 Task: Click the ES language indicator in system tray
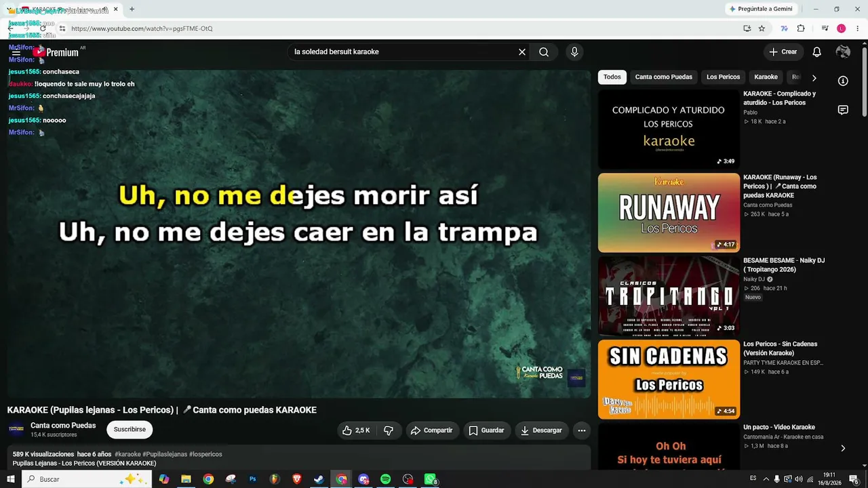coord(753,479)
